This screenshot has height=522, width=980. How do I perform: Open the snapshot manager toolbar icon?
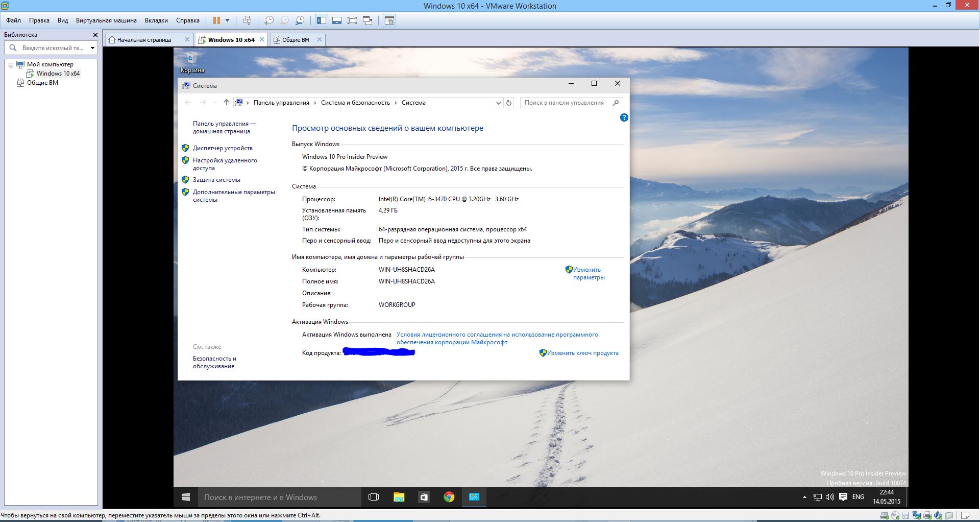[x=300, y=20]
